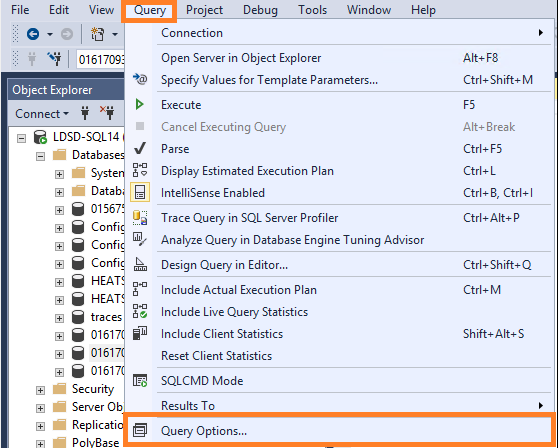Expand the PolyBase folder
Image resolution: width=558 pixels, height=448 pixels.
(40, 444)
